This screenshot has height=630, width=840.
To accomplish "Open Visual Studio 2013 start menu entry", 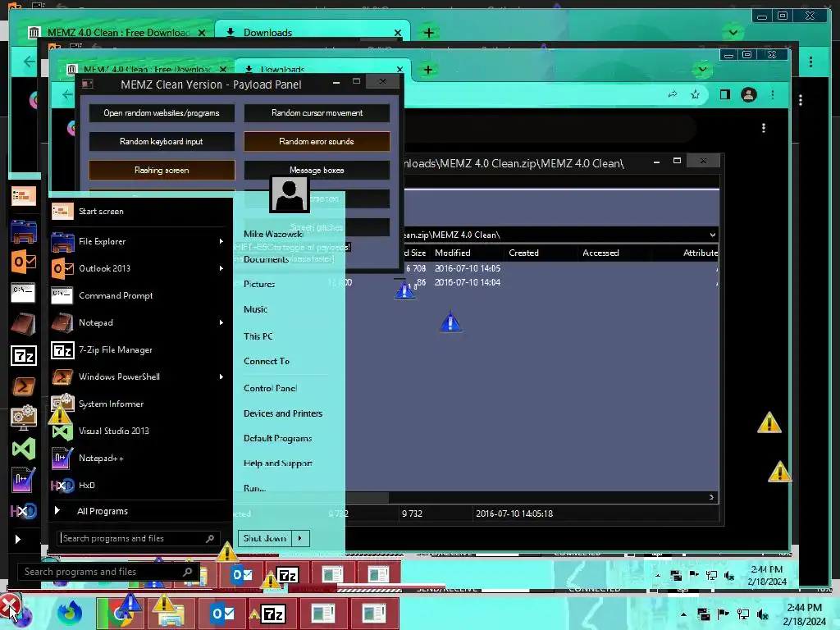I will [x=140, y=431].
